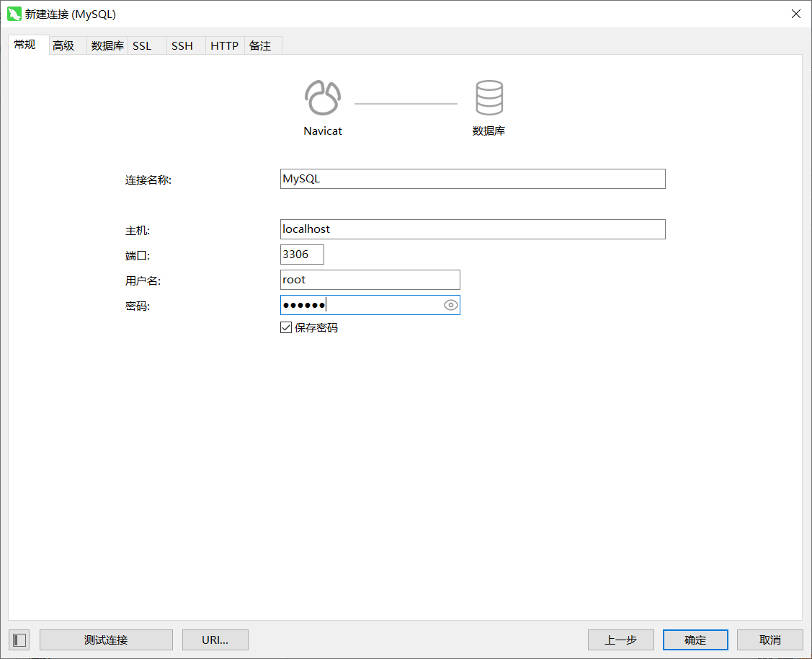This screenshot has width=812, height=659.
Task: Open the HTTP tab
Action: [x=224, y=45]
